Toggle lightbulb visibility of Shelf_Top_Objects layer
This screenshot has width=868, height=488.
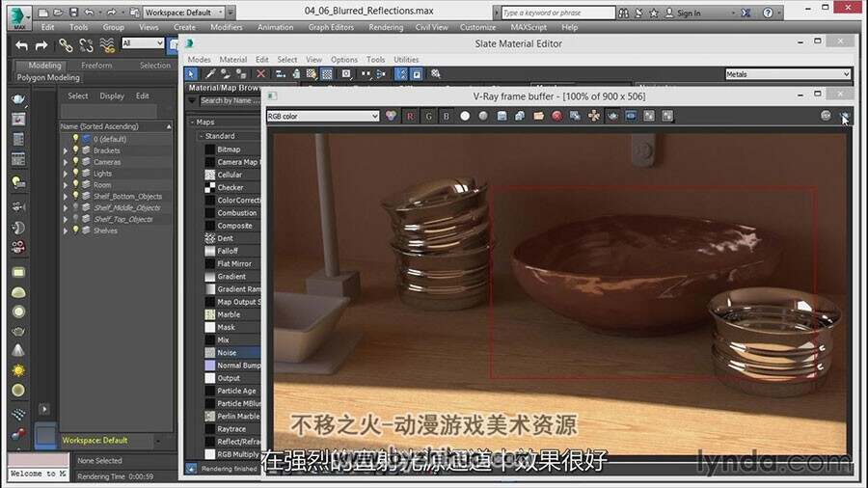tap(76, 219)
